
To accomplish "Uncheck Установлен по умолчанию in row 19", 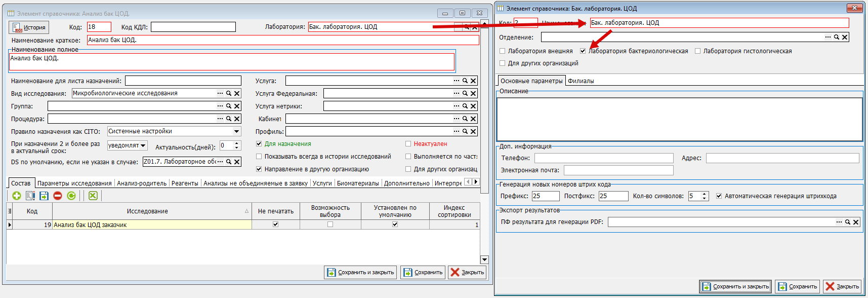I will click(x=395, y=225).
